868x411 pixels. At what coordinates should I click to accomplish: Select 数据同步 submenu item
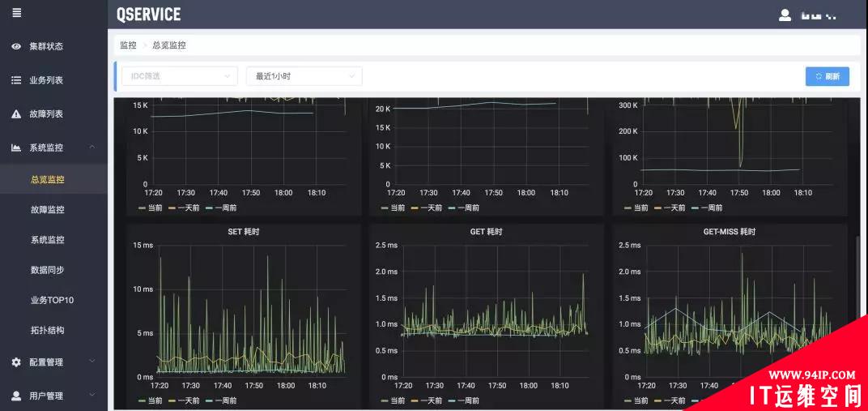(x=48, y=270)
